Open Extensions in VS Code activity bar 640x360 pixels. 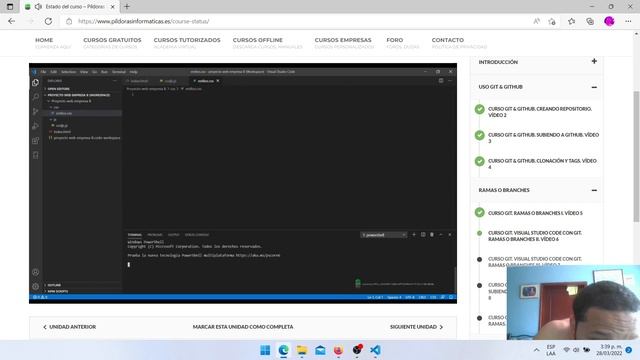coord(36,140)
